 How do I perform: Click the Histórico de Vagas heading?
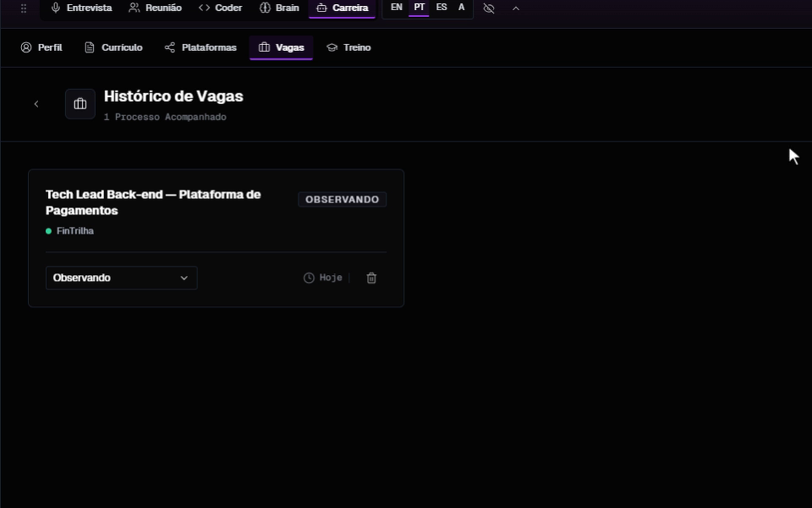(174, 97)
